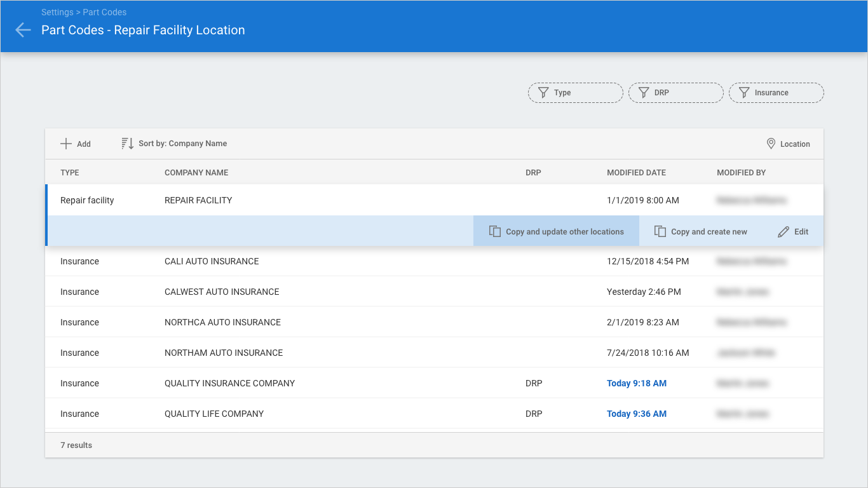Click the funnel icon in Type filter
This screenshot has height=488, width=868.
pos(543,93)
